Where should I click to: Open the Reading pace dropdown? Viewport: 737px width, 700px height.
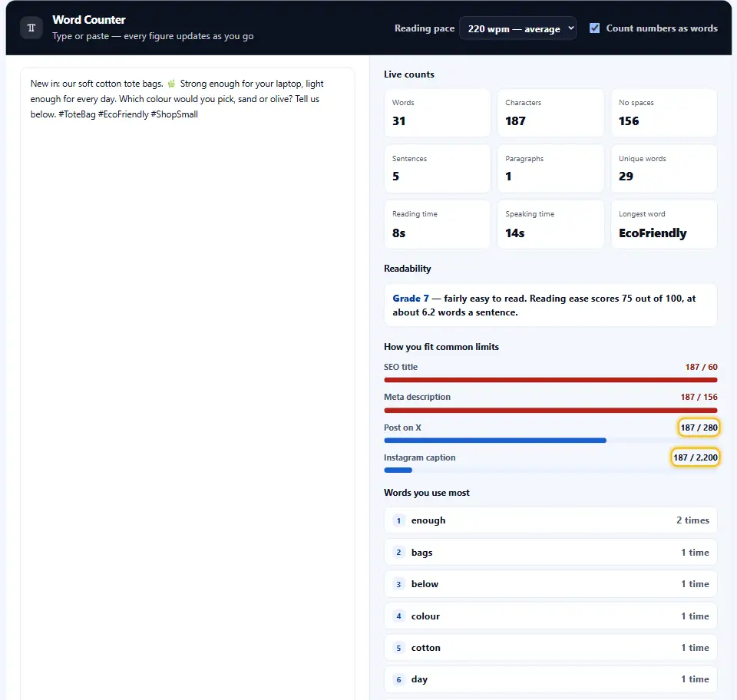[517, 28]
